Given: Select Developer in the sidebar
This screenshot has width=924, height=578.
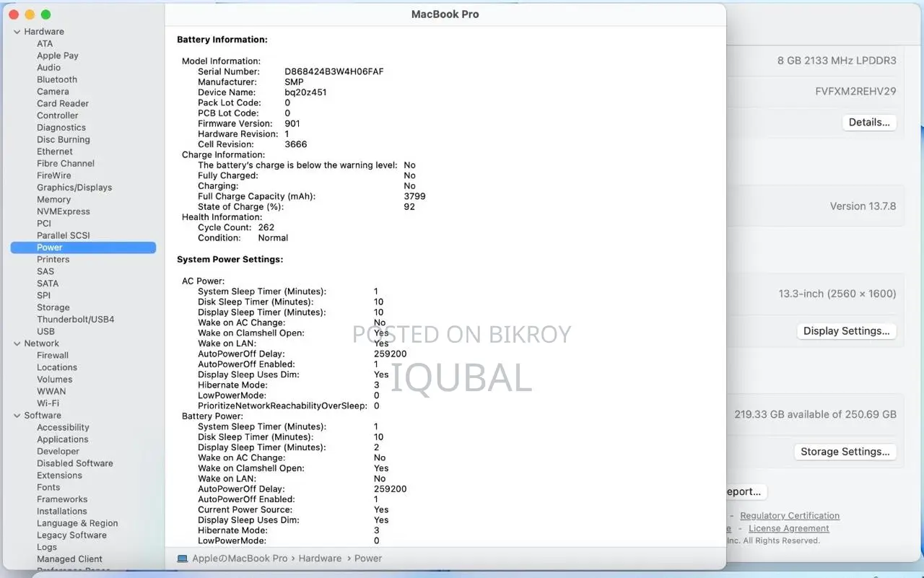Looking at the screenshot, I should [58, 452].
